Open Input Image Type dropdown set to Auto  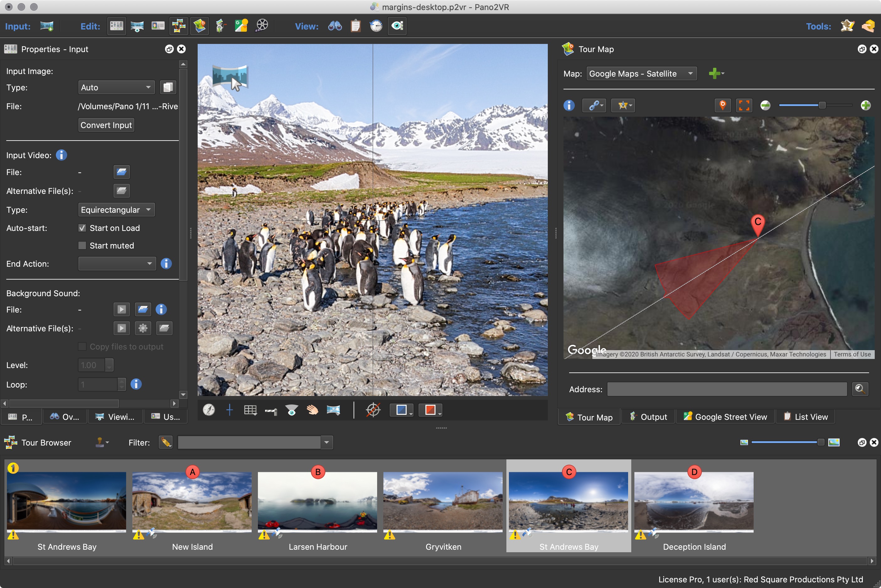pyautogui.click(x=116, y=87)
